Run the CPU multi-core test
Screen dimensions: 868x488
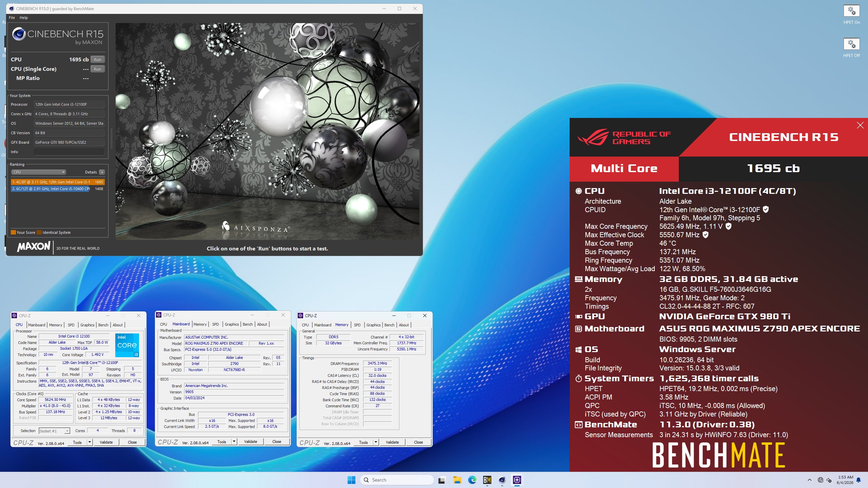98,60
